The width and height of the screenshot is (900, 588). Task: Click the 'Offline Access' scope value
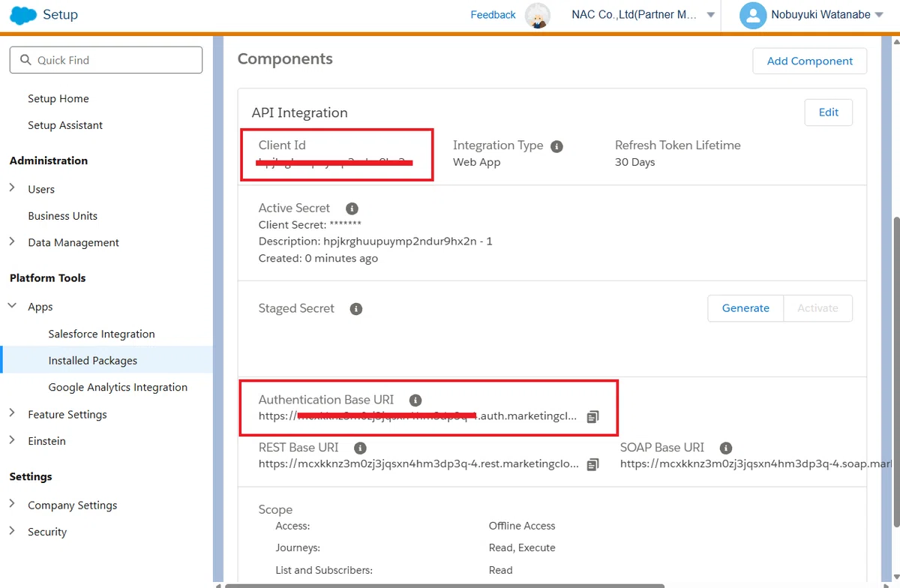pos(522,526)
